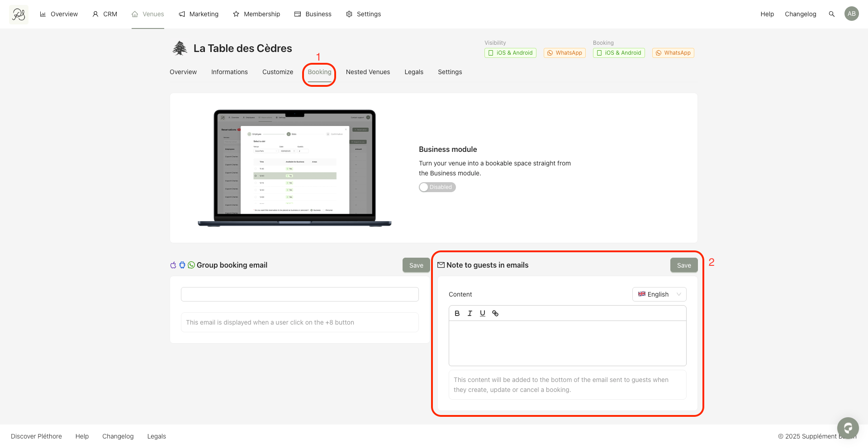The image size is (868, 448).
Task: Open the Business section in the top nav
Action: 313,14
